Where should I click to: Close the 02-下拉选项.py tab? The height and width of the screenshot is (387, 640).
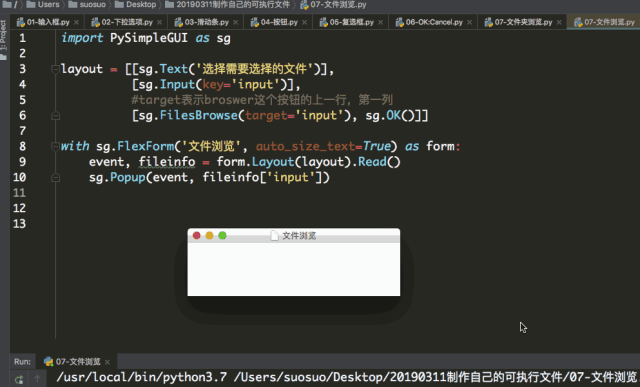click(x=159, y=22)
